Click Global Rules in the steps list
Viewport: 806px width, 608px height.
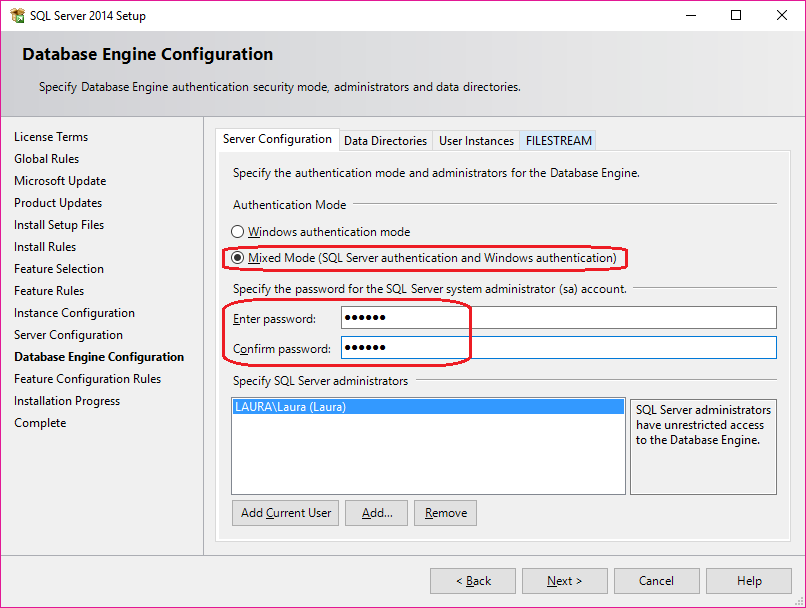47,159
